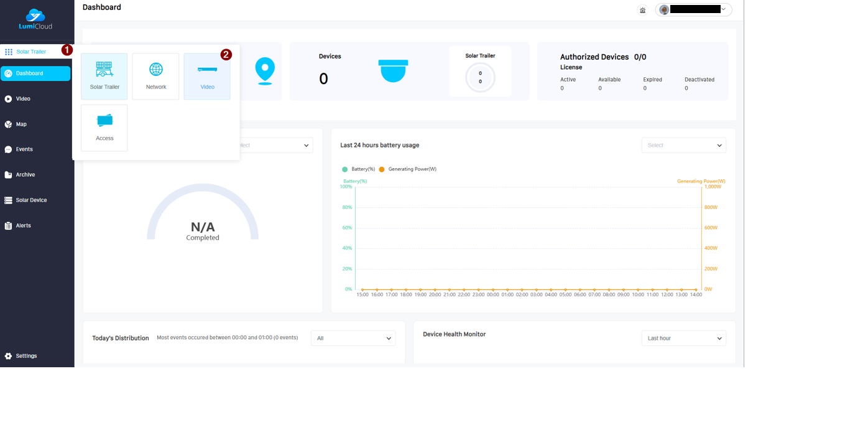868x427 pixels.
Task: Expand the battery usage Select dropdown
Action: point(683,145)
